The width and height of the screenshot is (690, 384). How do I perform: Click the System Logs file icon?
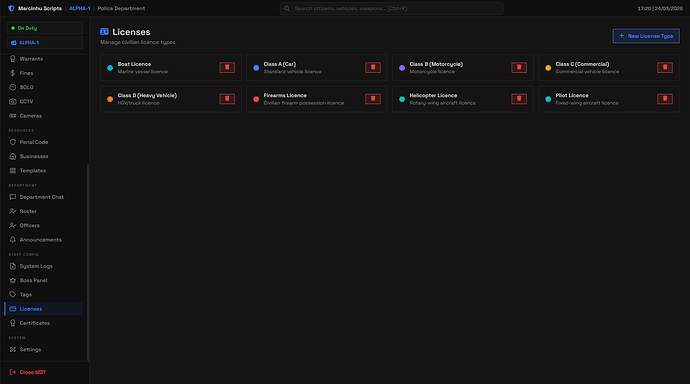13,266
